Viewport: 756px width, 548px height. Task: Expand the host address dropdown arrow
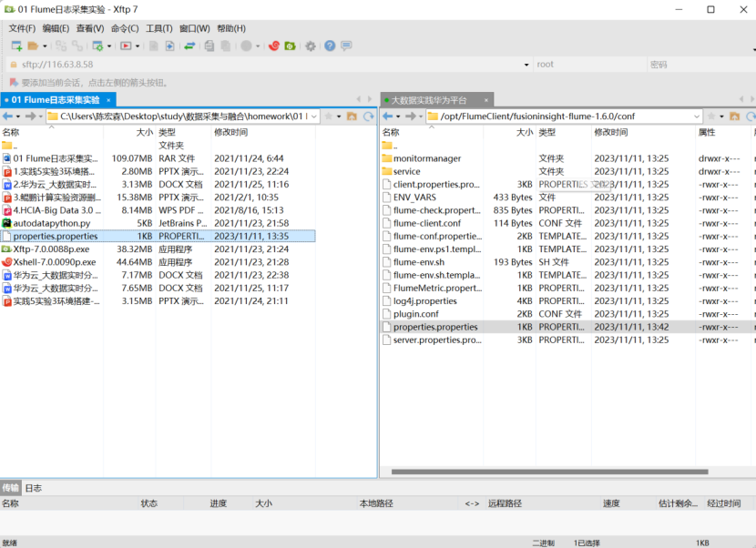coord(526,65)
